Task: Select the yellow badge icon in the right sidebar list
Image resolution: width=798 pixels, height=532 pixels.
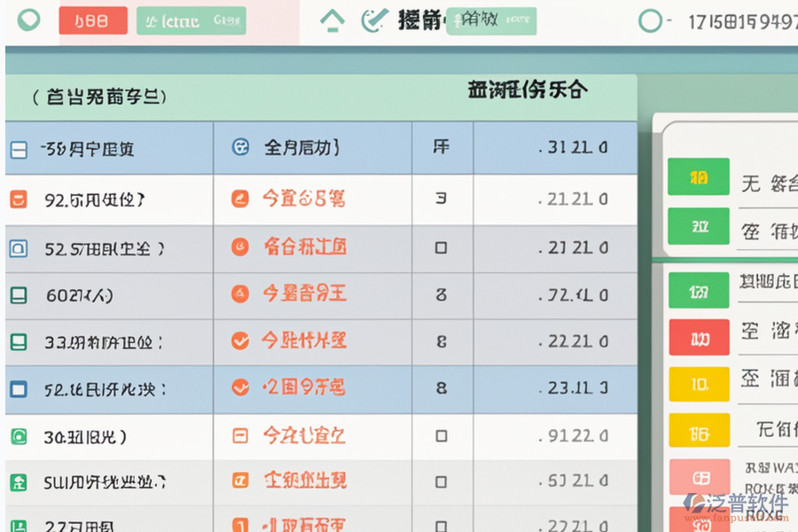Action: [700, 384]
